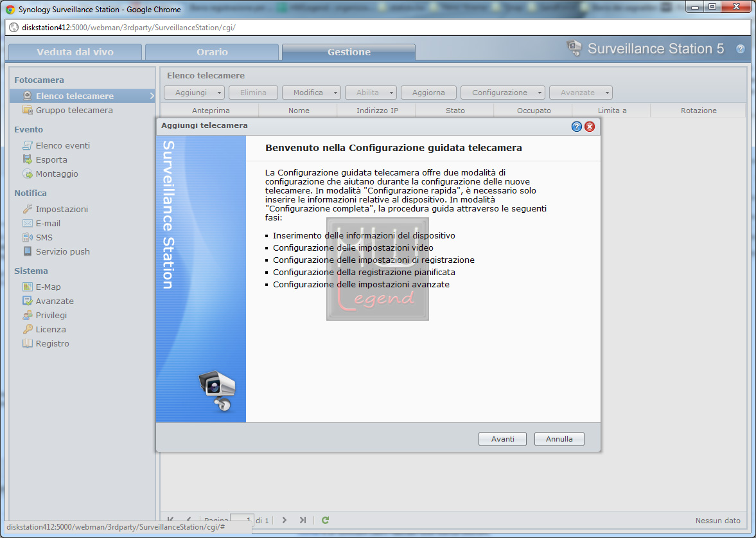The height and width of the screenshot is (538, 756).
Task: Open the Avanzate toolbar dropdown
Action: (x=581, y=92)
